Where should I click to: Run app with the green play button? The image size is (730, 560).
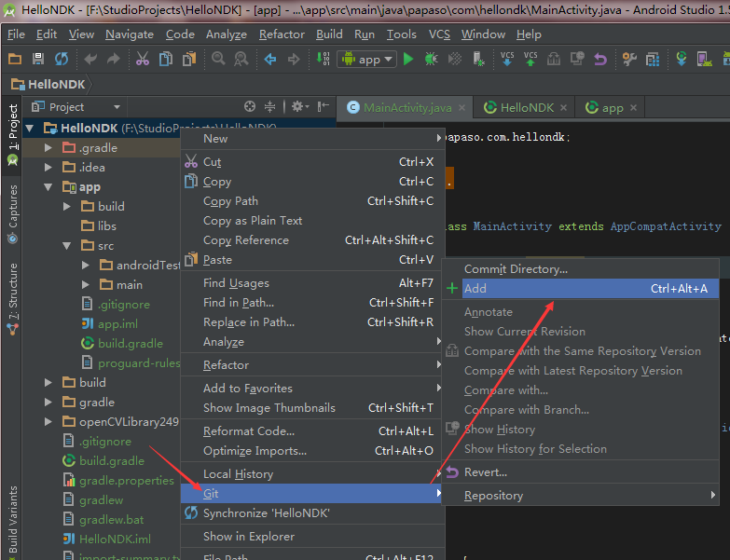point(408,59)
